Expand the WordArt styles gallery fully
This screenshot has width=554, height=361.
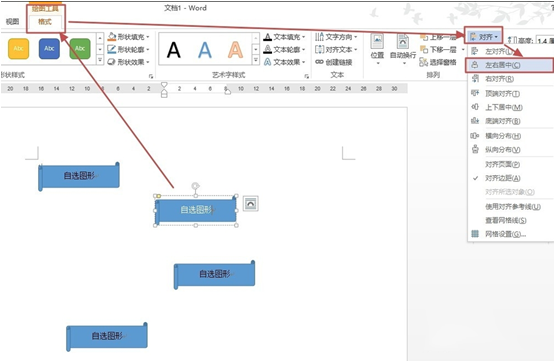pyautogui.click(x=256, y=60)
